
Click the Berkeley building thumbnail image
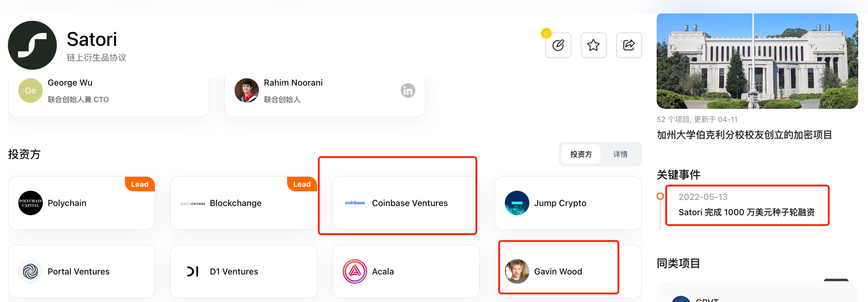[757, 61]
